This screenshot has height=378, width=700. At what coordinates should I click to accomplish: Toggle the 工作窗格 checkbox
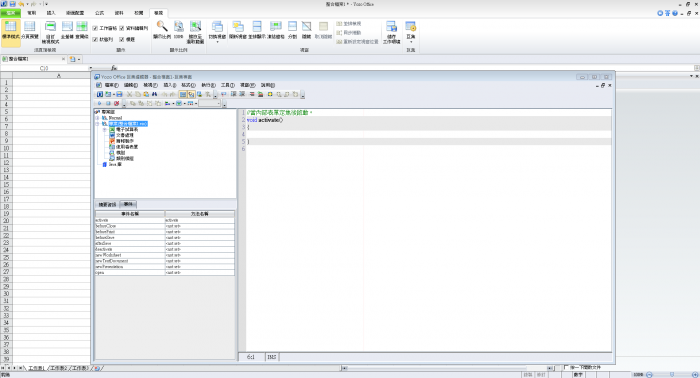[95, 28]
